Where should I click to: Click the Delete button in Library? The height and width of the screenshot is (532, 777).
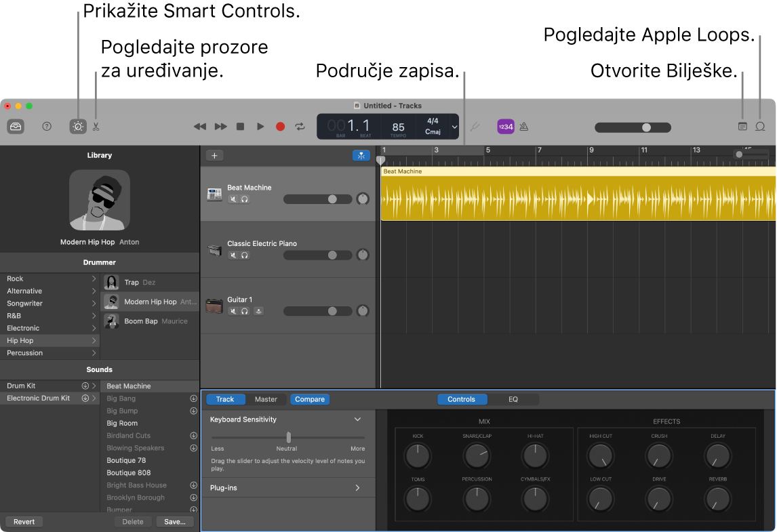[133, 522]
